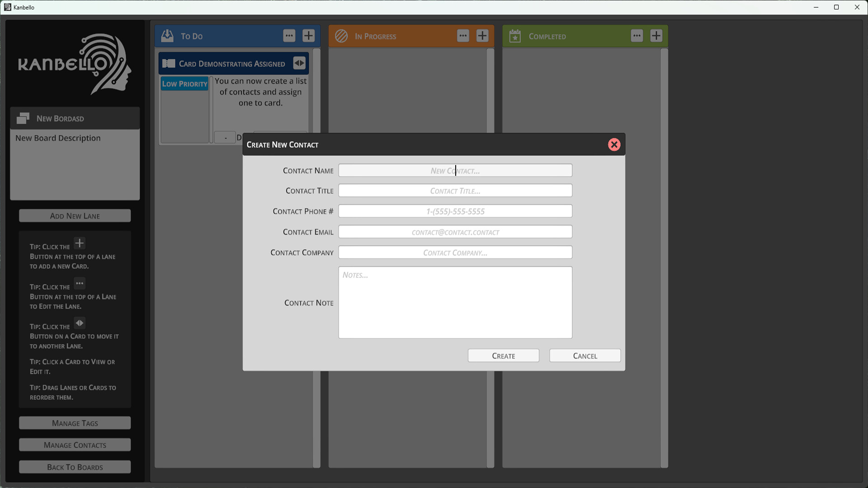Viewport: 868px width, 488px height.
Task: Click the plus icon on the To Do lane
Action: point(308,36)
